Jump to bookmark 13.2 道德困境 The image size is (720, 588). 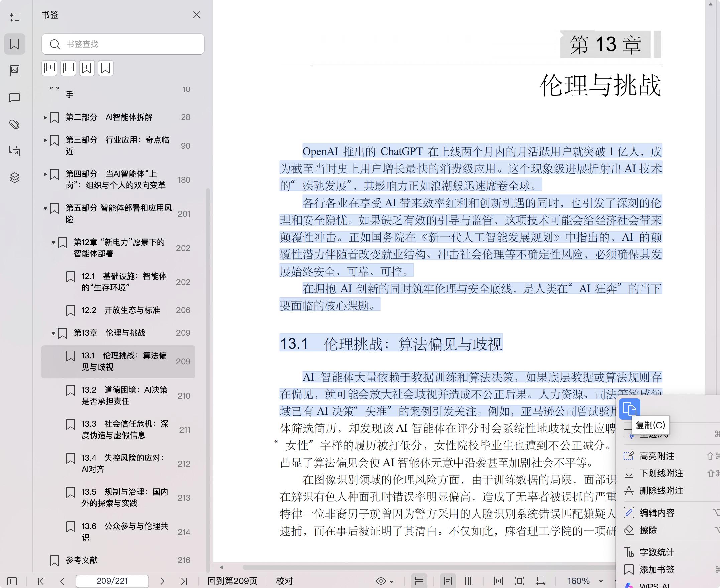pos(118,396)
